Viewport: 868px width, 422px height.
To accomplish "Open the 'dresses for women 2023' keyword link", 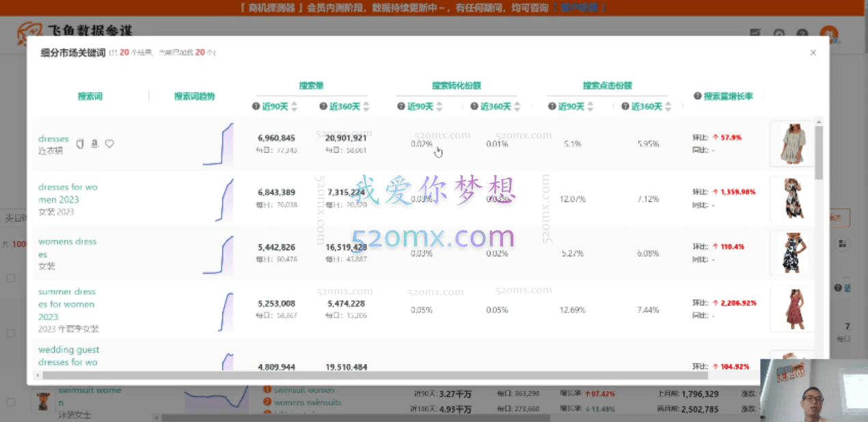I will (68, 193).
